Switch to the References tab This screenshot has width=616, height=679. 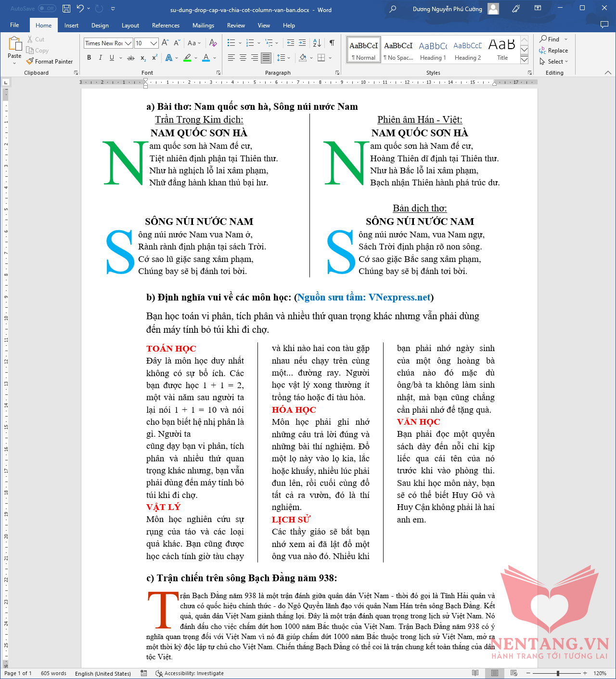tap(166, 26)
